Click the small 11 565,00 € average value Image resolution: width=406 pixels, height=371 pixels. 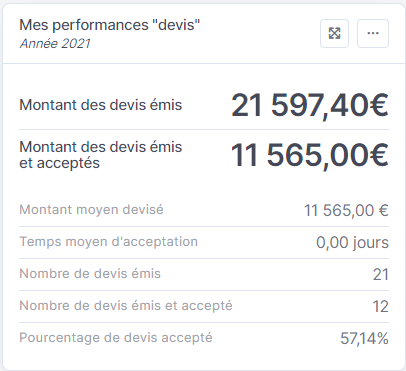(346, 211)
